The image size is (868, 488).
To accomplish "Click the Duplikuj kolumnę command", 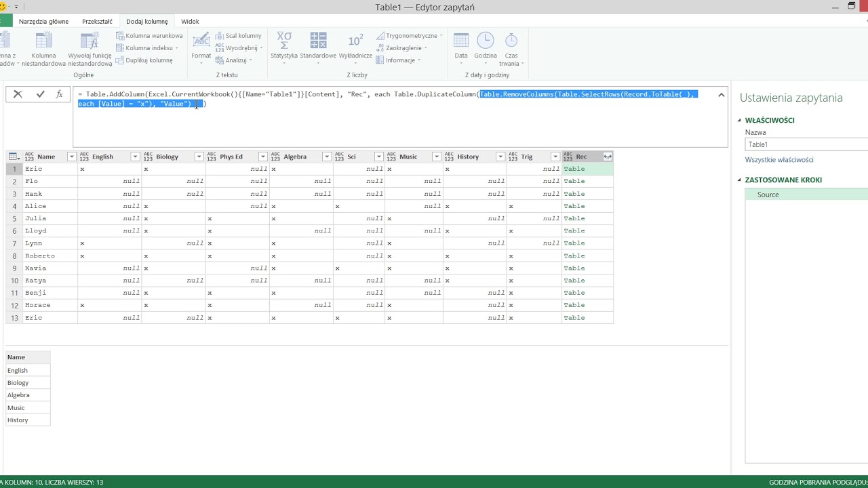I will (x=144, y=60).
